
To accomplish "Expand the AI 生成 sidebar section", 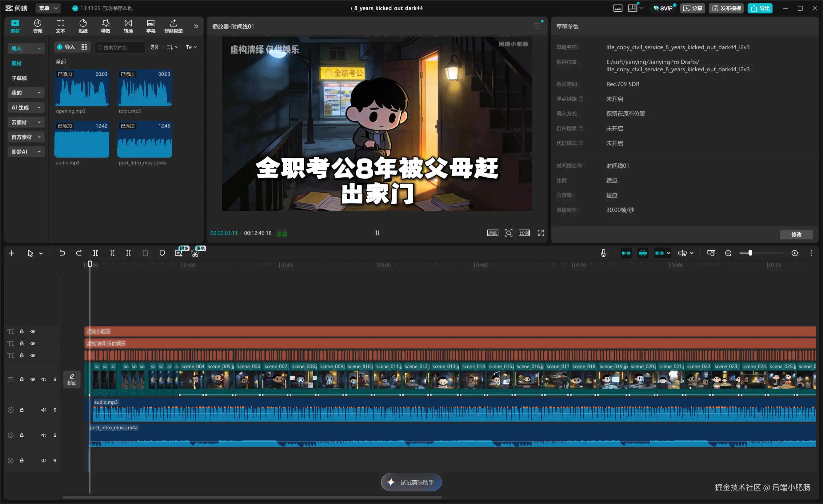I will [26, 108].
